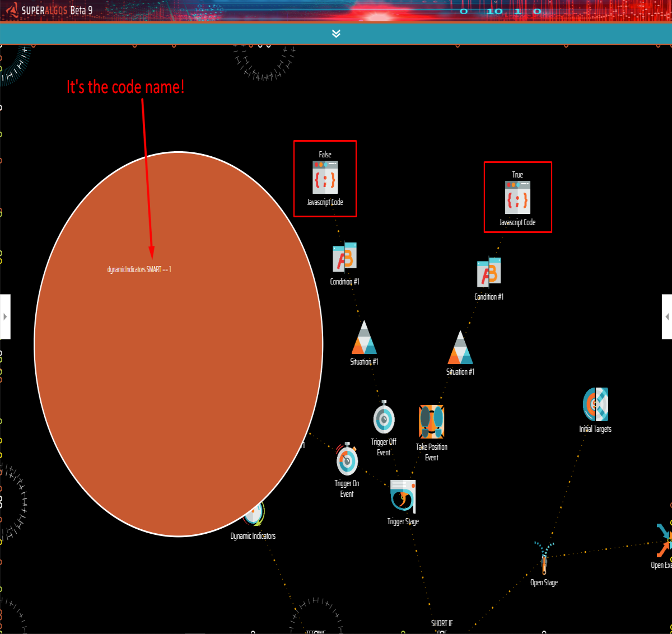Screen dimensions: 672x634
Task: Click the Javascript Code node labeled False
Action: (325, 178)
